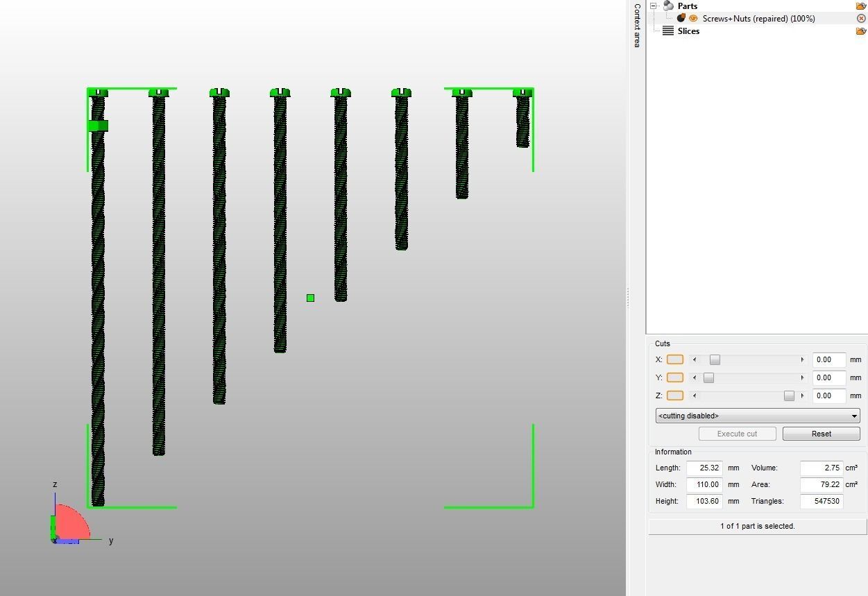Open the Context area side tab
This screenshot has width=868, height=596.
[x=637, y=25]
